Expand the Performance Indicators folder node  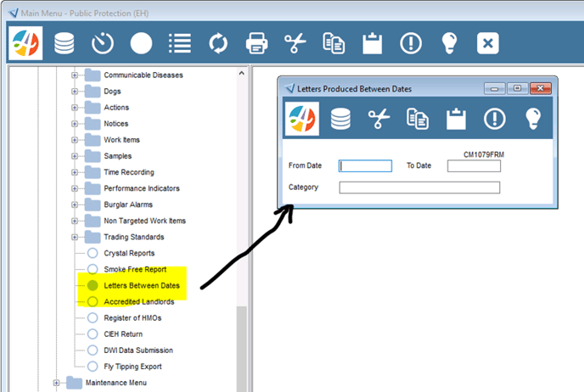pos(75,188)
